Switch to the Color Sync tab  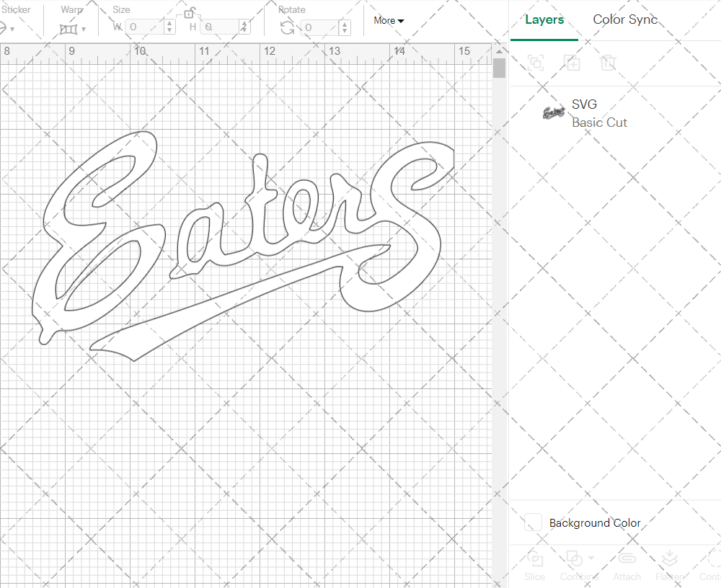coord(625,19)
